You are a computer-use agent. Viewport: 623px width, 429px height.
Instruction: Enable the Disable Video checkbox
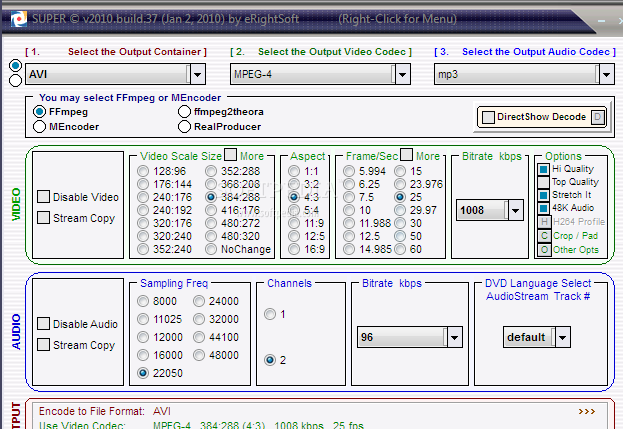coord(44,197)
